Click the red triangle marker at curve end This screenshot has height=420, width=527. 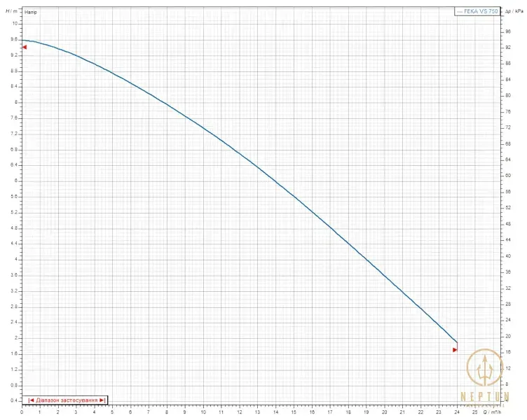[x=455, y=350]
